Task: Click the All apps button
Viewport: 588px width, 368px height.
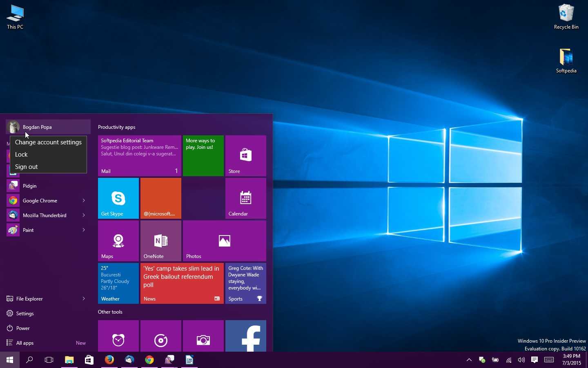Action: click(24, 343)
